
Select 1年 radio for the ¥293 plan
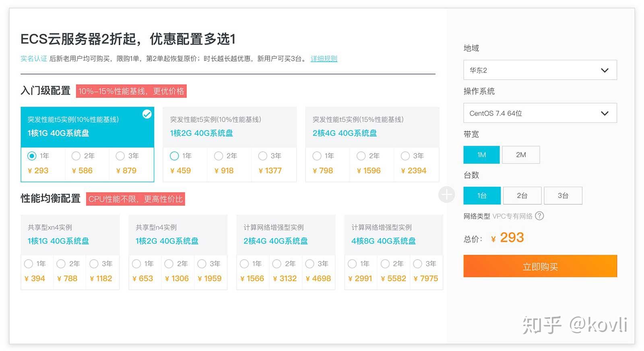click(x=32, y=156)
